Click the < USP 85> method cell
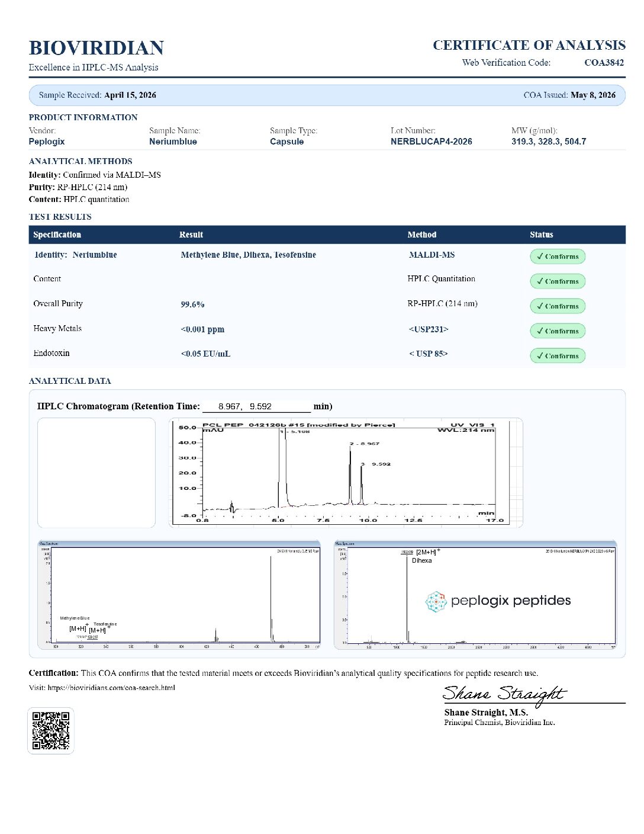 point(429,354)
